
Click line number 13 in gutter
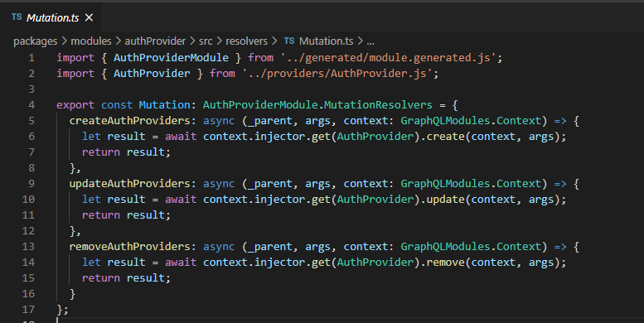click(x=28, y=247)
